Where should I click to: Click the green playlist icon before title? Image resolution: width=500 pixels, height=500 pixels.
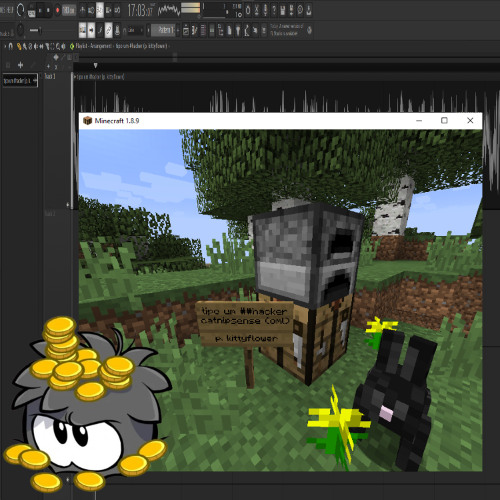tap(72, 46)
